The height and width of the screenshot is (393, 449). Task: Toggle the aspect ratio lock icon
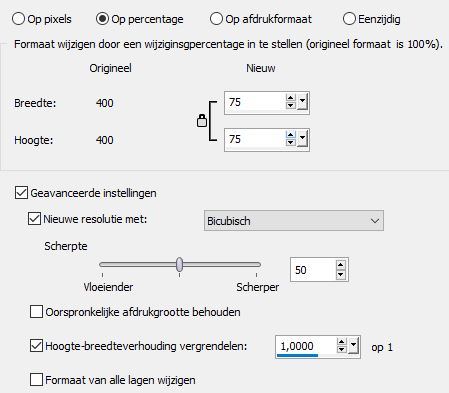point(202,120)
